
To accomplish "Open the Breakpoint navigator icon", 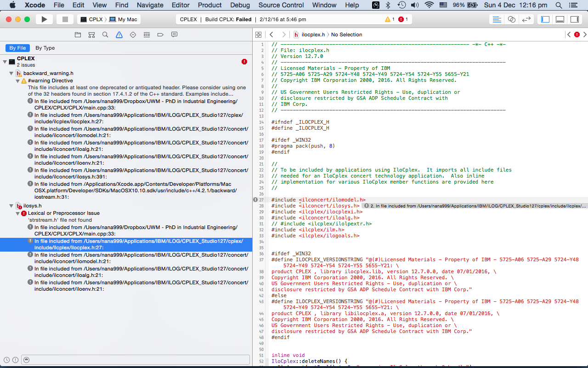I will click(x=160, y=34).
